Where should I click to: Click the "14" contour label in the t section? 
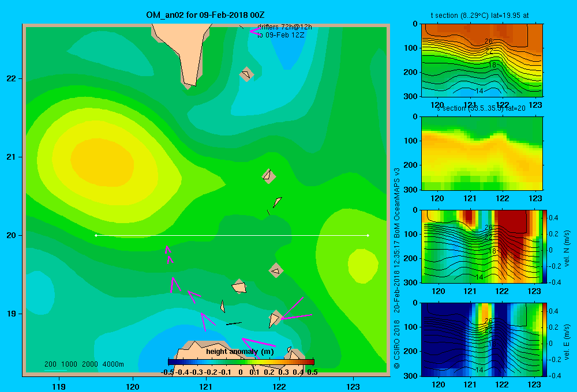coord(479,91)
